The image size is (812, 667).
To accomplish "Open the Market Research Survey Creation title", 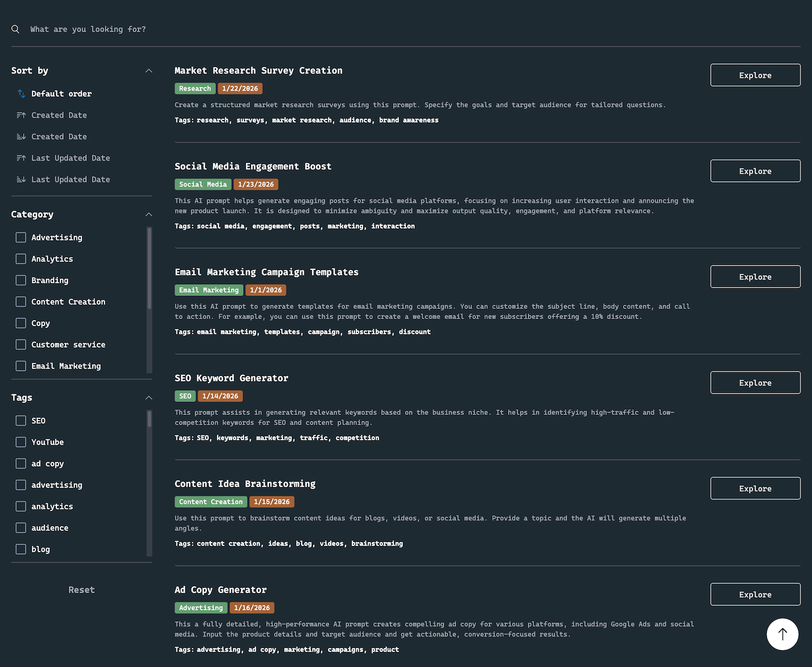I will tap(258, 70).
